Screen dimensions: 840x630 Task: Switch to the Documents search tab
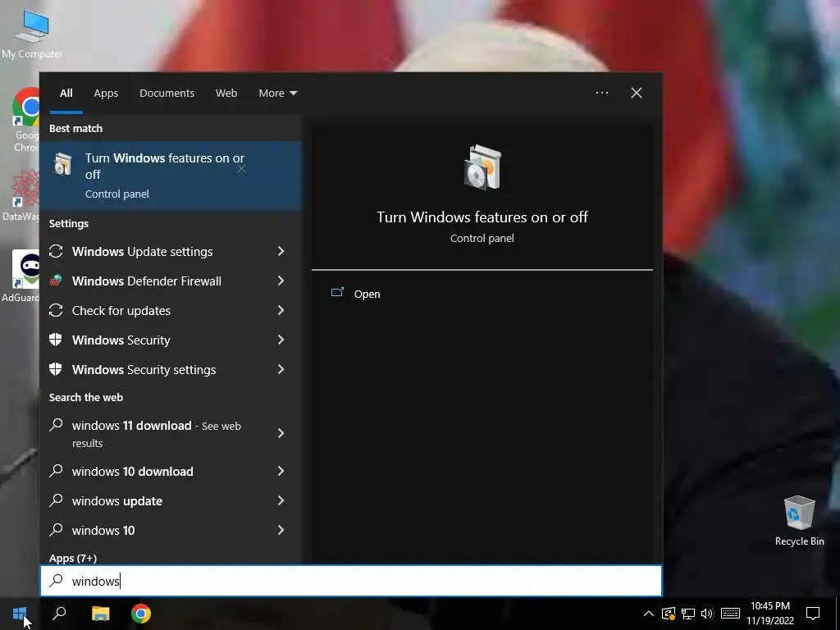[167, 94]
